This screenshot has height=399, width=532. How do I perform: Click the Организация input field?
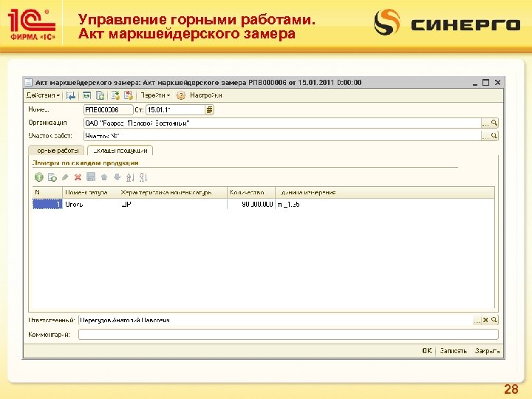(x=282, y=123)
